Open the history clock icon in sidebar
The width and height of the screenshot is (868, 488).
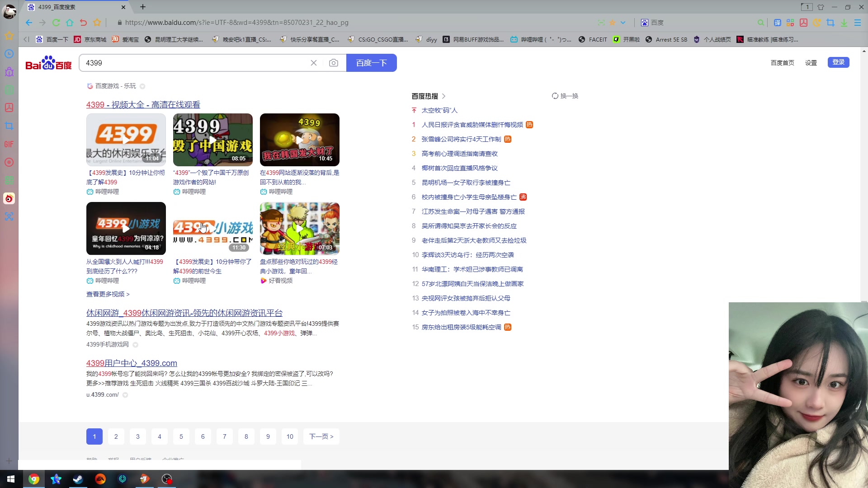click(9, 54)
